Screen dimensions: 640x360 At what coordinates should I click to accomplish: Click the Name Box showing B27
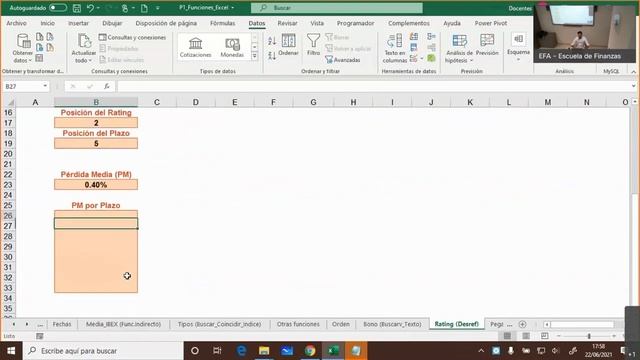[25, 86]
